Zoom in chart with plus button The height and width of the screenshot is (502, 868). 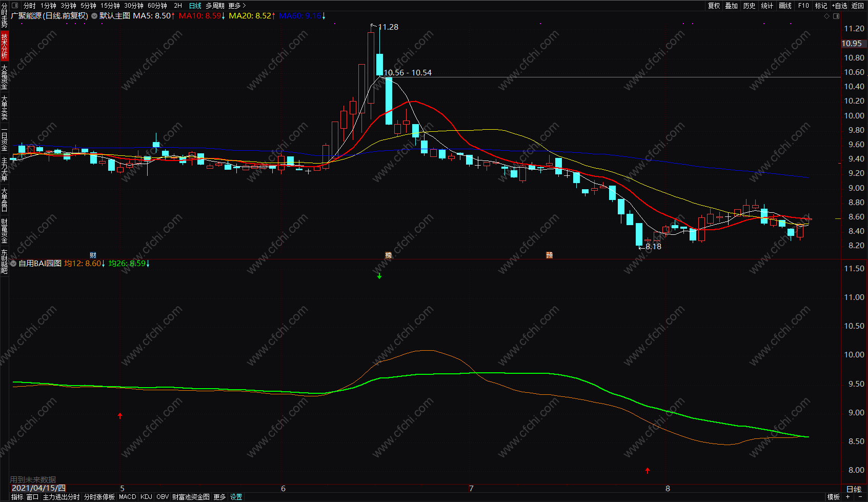[x=848, y=497]
